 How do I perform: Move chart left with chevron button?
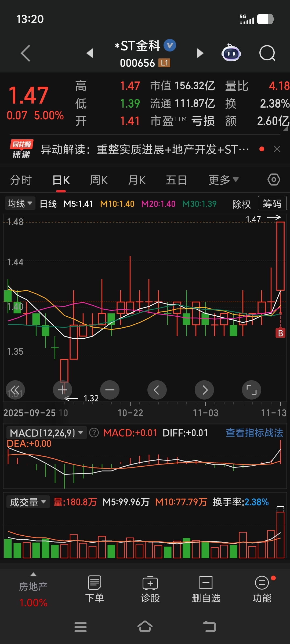[x=157, y=390]
